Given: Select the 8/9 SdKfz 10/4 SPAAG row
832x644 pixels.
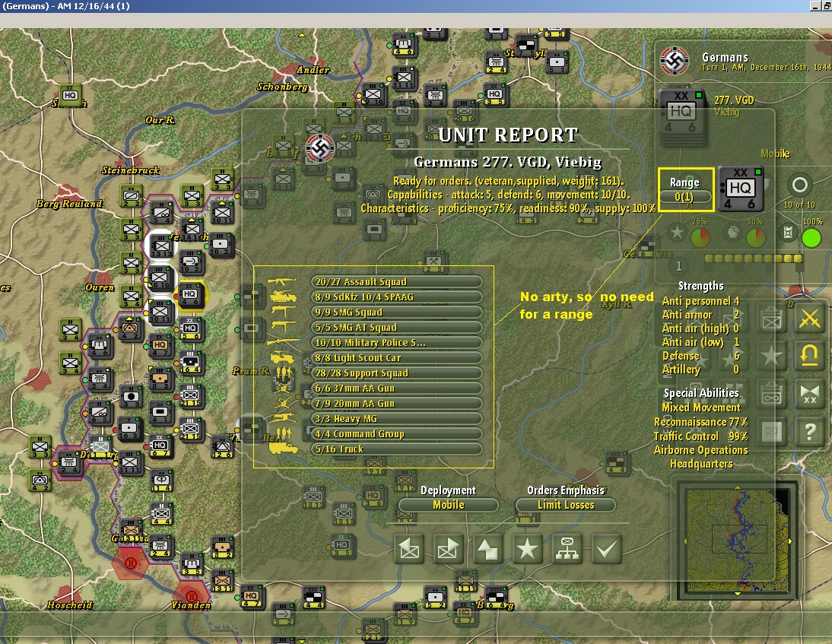Looking at the screenshot, I should [x=396, y=297].
